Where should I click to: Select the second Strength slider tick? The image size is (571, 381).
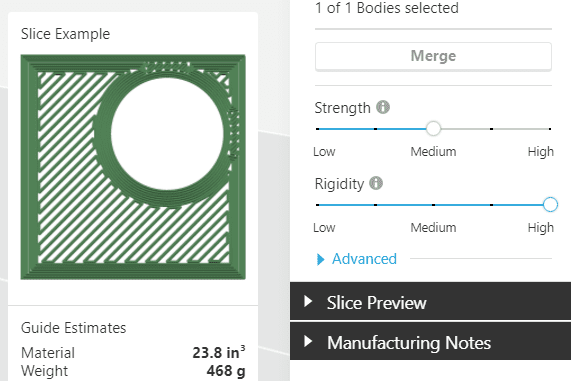click(x=375, y=129)
